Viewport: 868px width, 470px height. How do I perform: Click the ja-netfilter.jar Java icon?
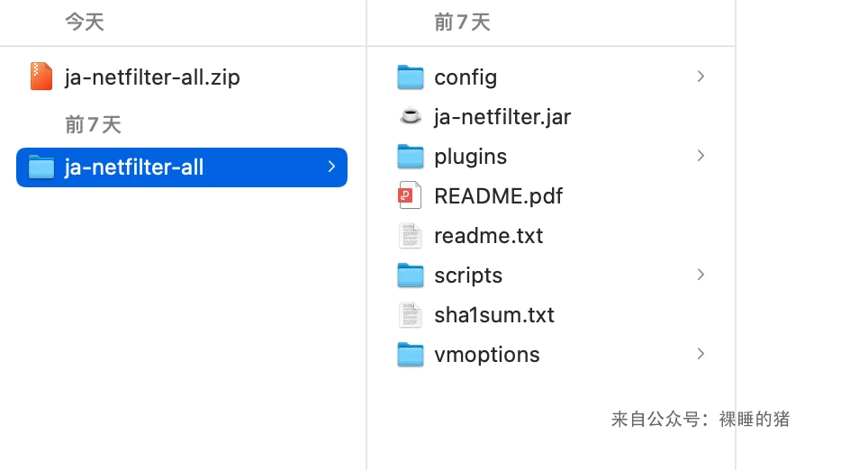(411, 116)
